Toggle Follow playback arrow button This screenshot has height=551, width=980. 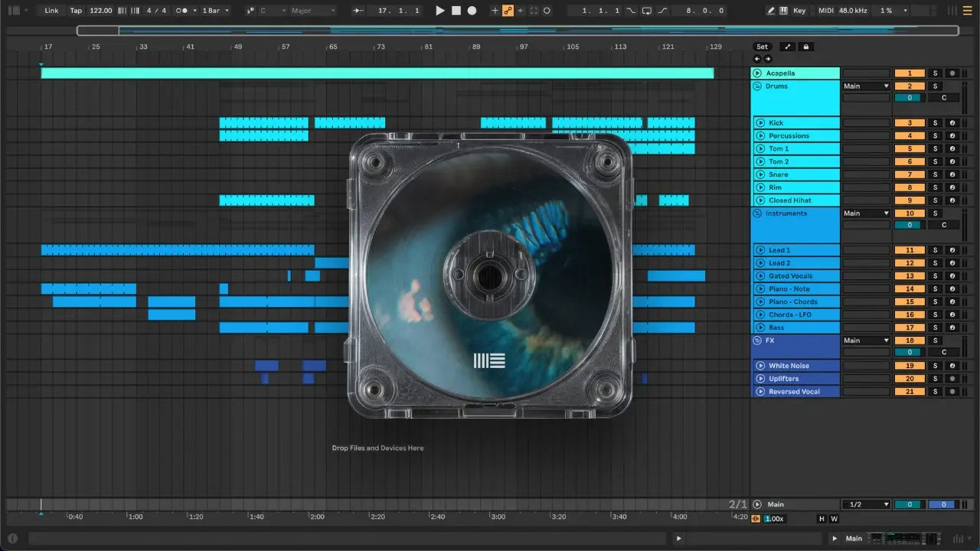click(x=358, y=11)
